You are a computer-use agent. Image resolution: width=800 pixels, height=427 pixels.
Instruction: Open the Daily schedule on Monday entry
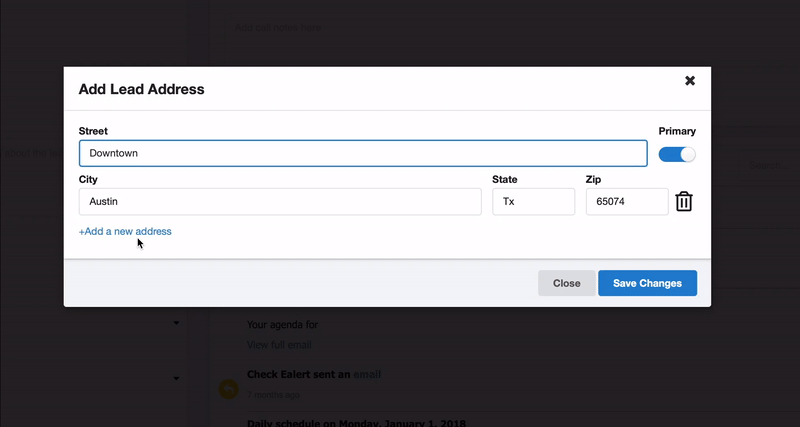(x=356, y=421)
